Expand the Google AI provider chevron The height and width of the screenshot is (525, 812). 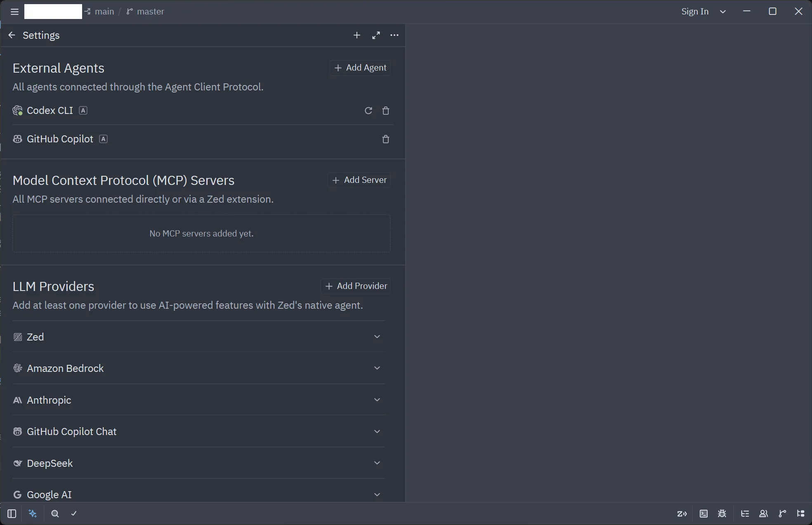pyautogui.click(x=377, y=494)
